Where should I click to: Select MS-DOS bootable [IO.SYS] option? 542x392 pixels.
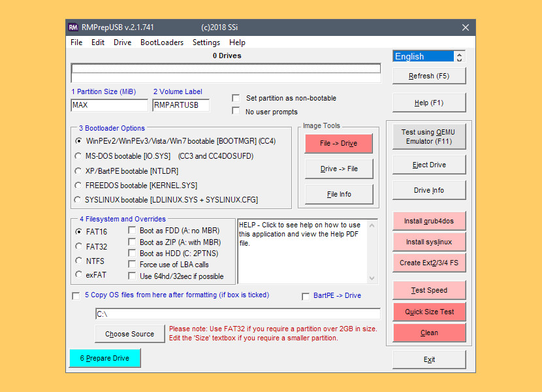(x=78, y=156)
